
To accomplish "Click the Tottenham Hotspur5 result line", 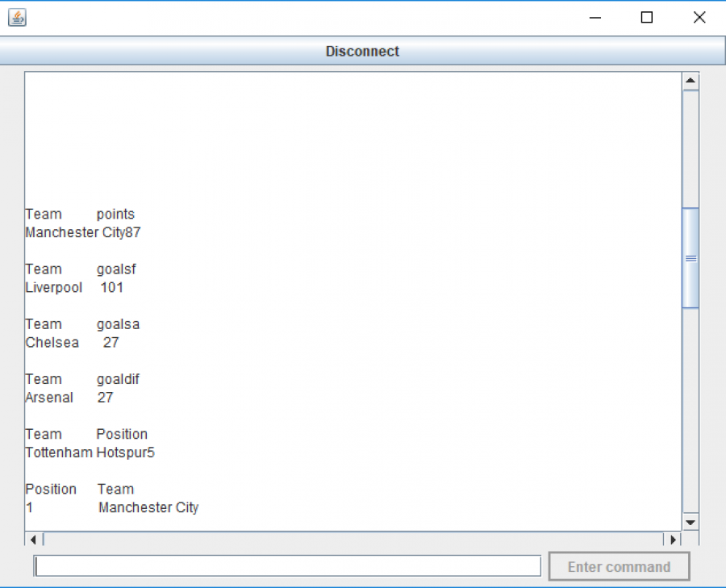I will pos(90,452).
